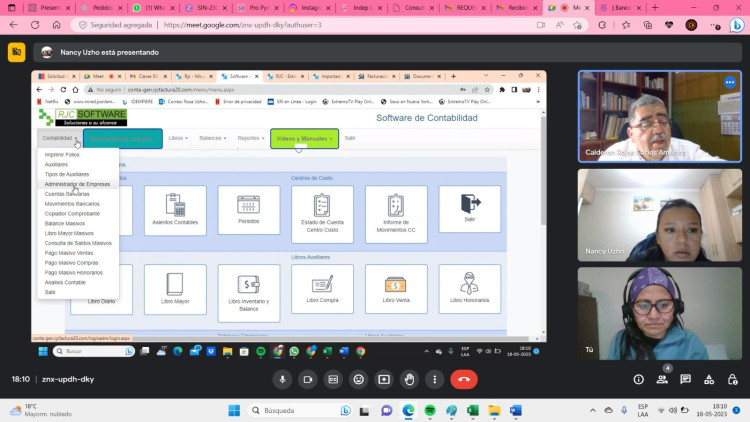Open options on Calderon Rojas video tile
This screenshot has width=750, height=422.
coord(729,82)
